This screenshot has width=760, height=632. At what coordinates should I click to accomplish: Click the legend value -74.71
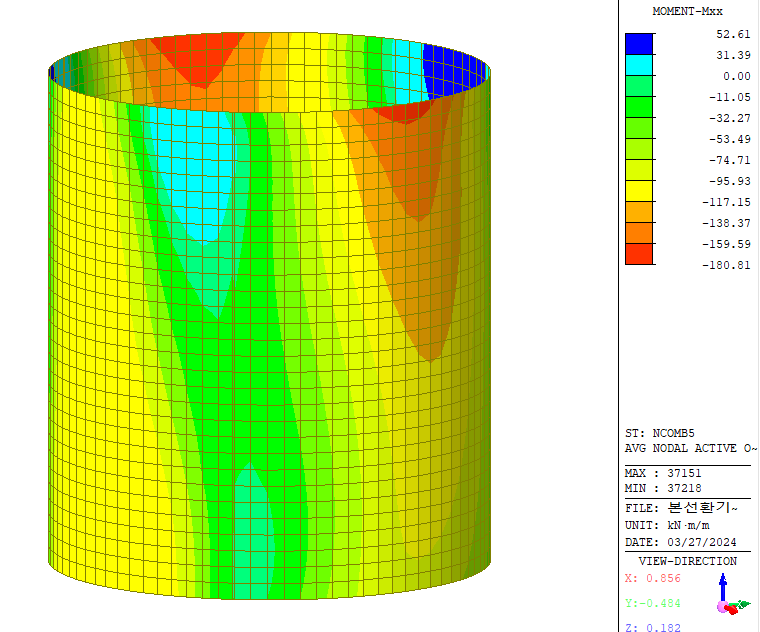click(x=730, y=160)
